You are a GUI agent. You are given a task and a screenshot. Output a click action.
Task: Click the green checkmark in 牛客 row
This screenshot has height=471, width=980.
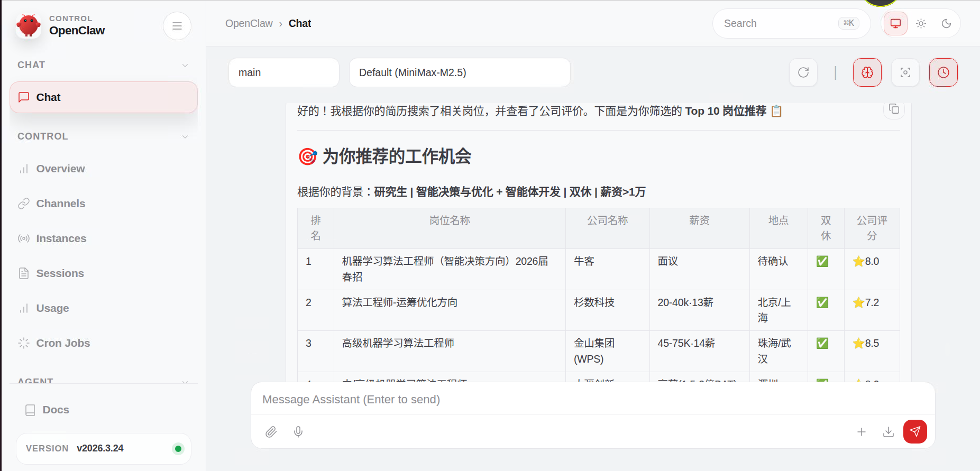tap(822, 261)
